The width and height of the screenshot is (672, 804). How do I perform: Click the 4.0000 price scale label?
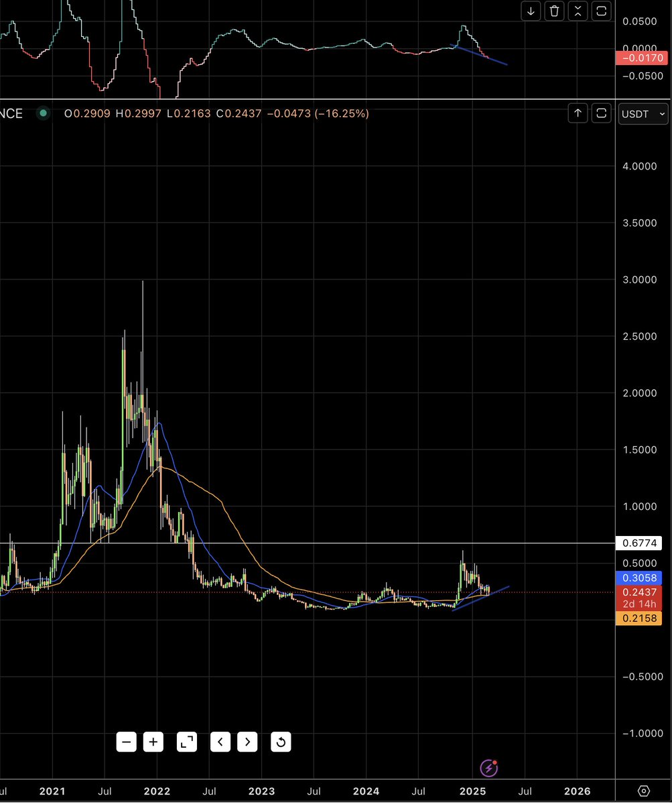[639, 165]
